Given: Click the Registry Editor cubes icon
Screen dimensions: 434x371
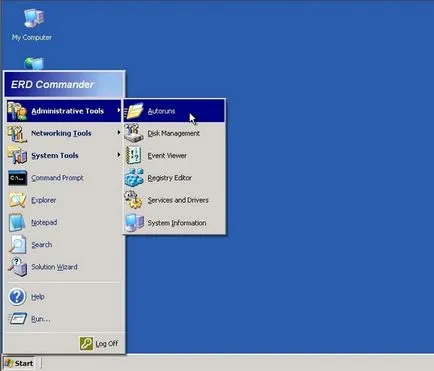Looking at the screenshot, I should tap(134, 178).
